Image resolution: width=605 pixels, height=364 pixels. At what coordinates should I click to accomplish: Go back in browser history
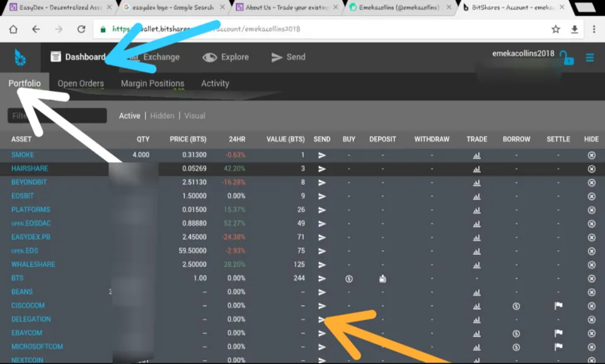[x=36, y=30]
